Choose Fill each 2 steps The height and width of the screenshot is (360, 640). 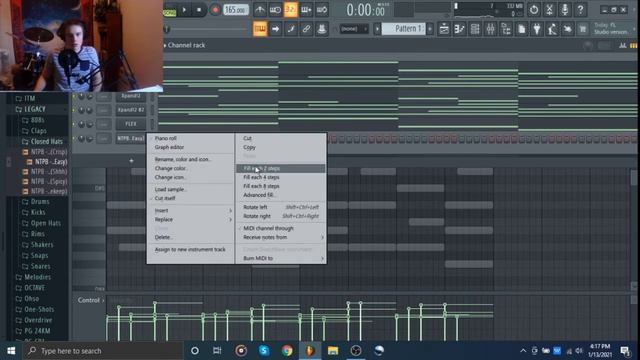click(x=281, y=168)
